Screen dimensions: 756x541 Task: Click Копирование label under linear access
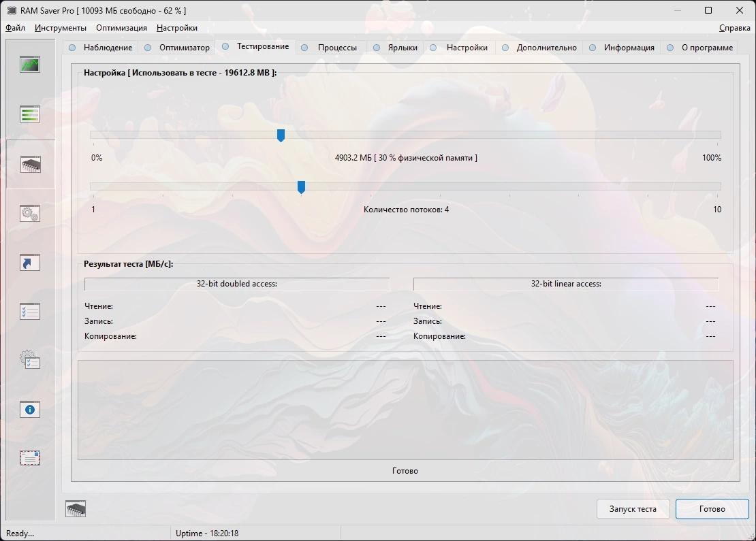pos(439,336)
